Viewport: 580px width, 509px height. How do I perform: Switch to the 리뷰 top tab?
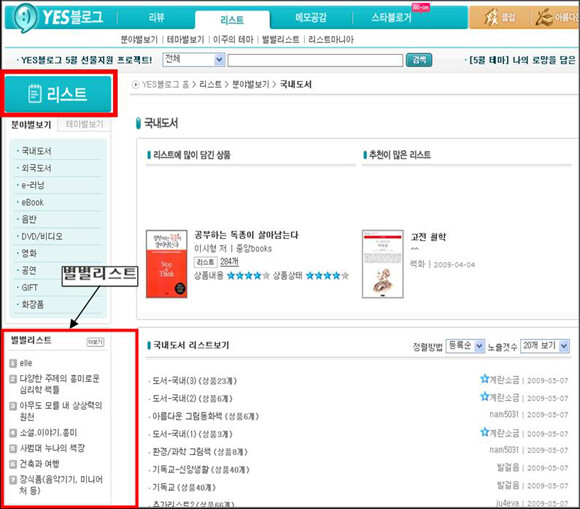coord(156,17)
